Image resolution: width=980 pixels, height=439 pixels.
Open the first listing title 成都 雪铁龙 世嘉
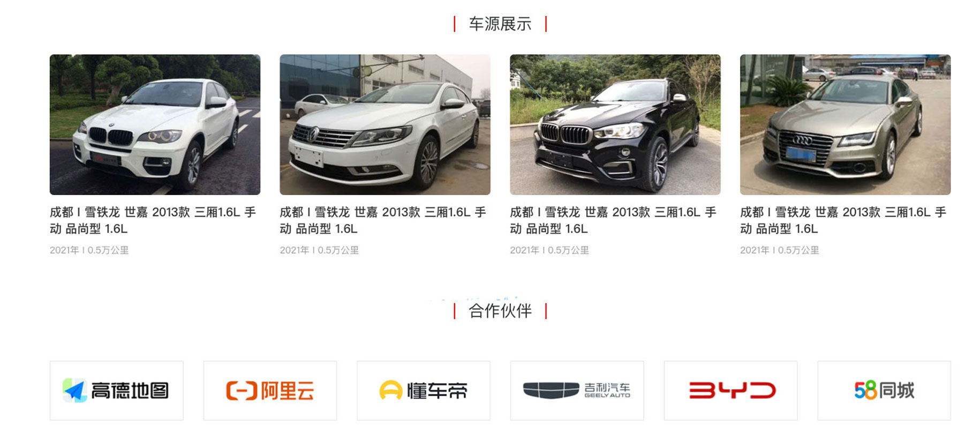pyautogui.click(x=153, y=220)
